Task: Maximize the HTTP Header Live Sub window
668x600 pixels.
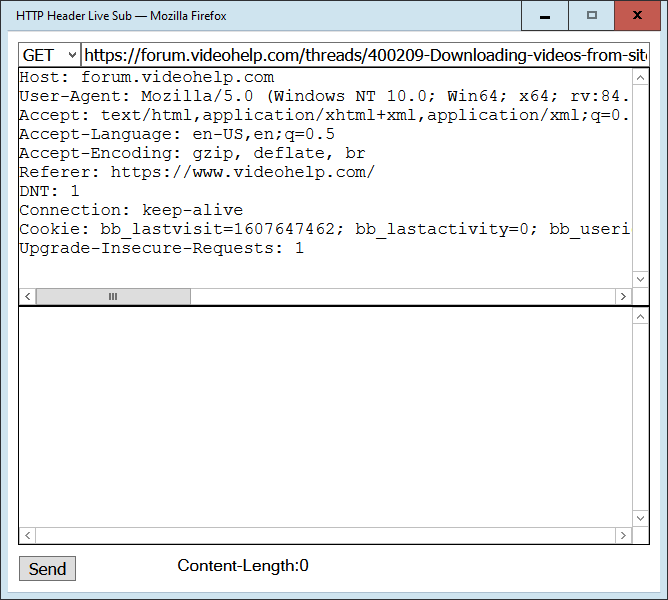Action: 592,16
